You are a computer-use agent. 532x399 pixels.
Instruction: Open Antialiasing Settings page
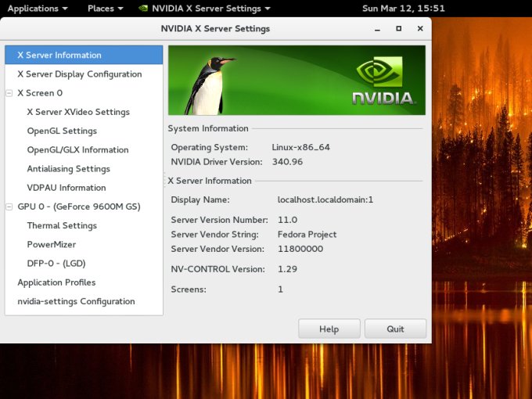68,169
